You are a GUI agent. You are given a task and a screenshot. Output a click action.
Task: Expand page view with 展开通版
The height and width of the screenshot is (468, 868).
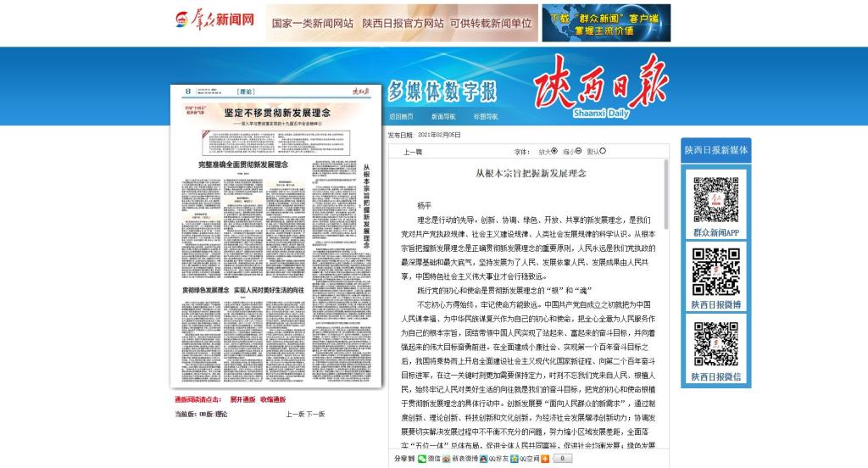coord(242,398)
